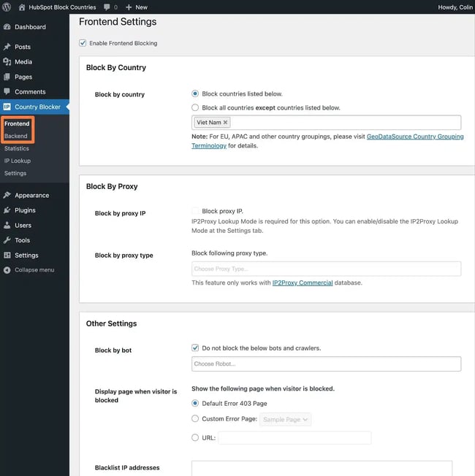Click the Plugins plug icon
Viewport: 475px width, 476px height.
pyautogui.click(x=7, y=210)
